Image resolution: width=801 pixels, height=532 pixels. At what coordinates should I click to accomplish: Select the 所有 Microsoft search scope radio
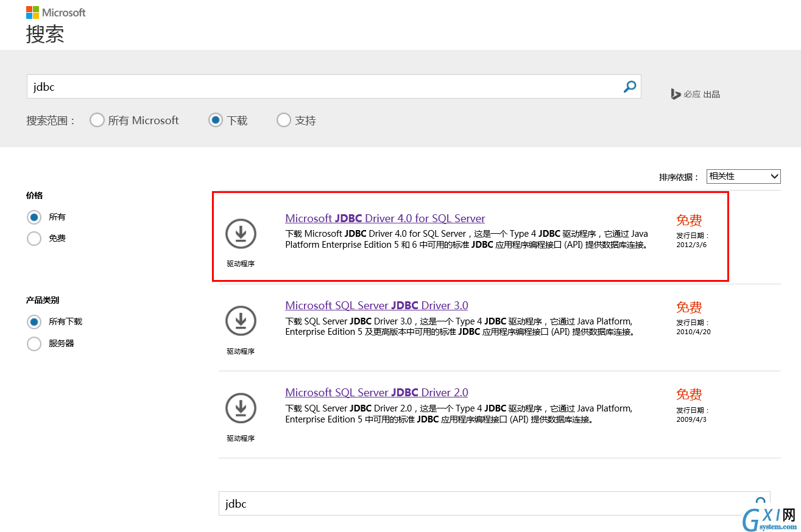[x=97, y=120]
